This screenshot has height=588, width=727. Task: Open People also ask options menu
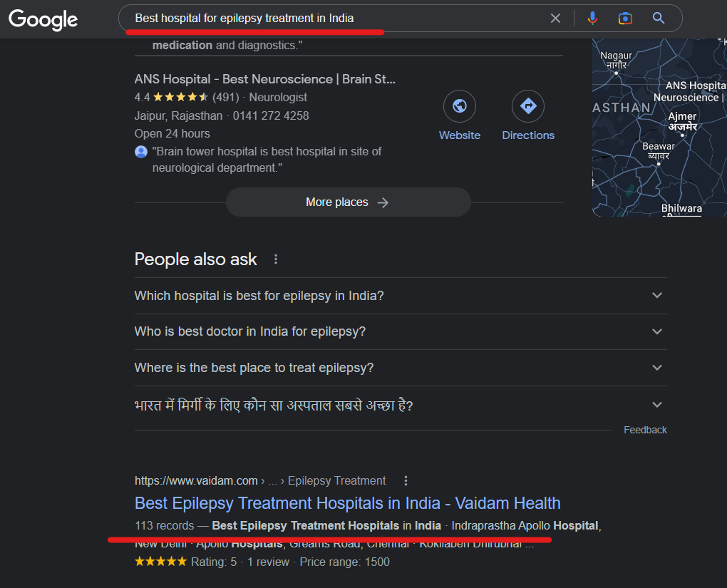276,259
